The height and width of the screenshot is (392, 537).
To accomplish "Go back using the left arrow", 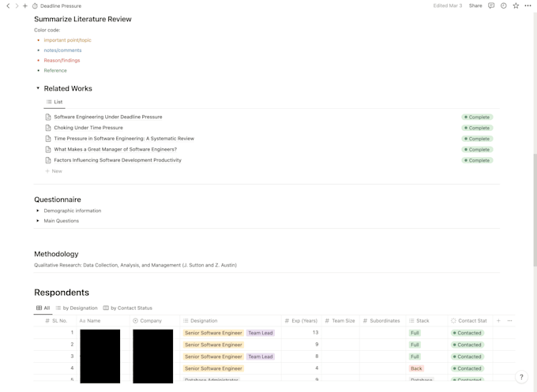I will (8, 6).
